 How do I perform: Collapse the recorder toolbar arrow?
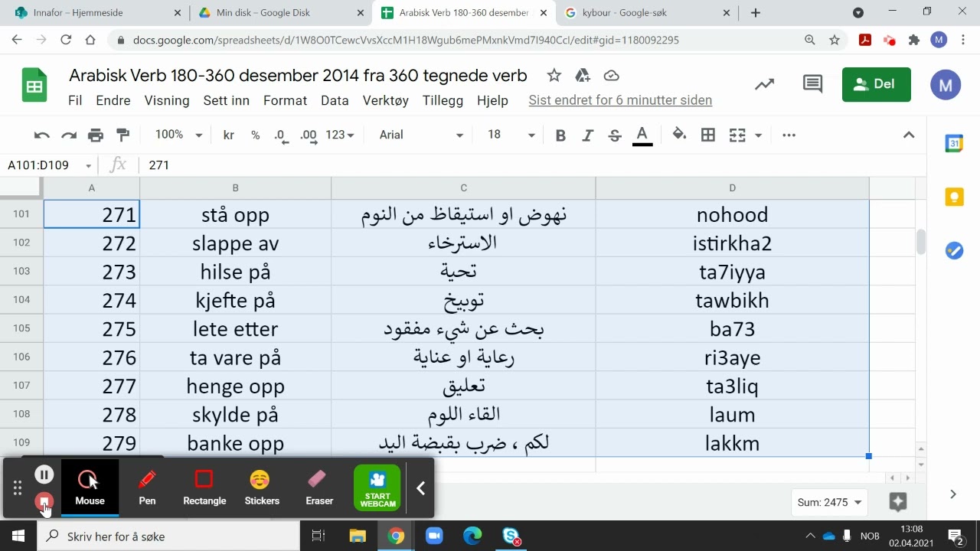pos(420,488)
